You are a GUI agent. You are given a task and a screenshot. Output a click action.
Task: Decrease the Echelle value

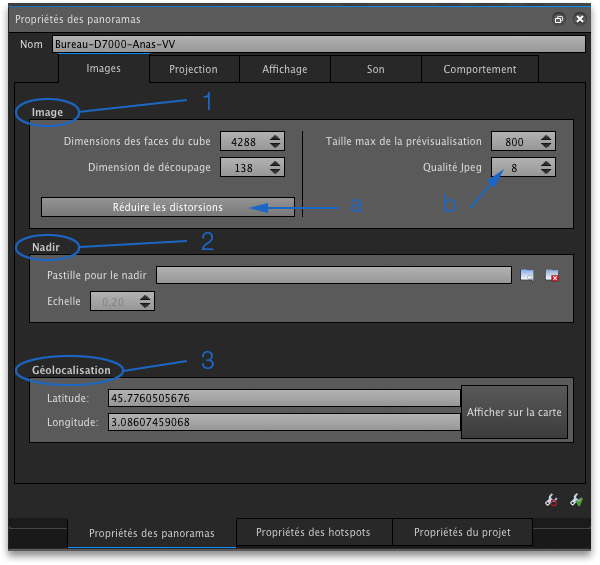point(145,305)
